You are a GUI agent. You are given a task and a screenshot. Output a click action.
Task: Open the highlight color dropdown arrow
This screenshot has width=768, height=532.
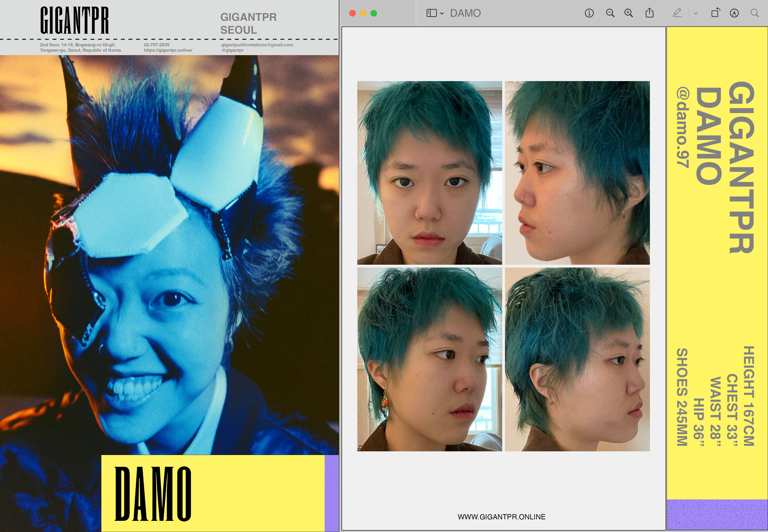coord(696,14)
